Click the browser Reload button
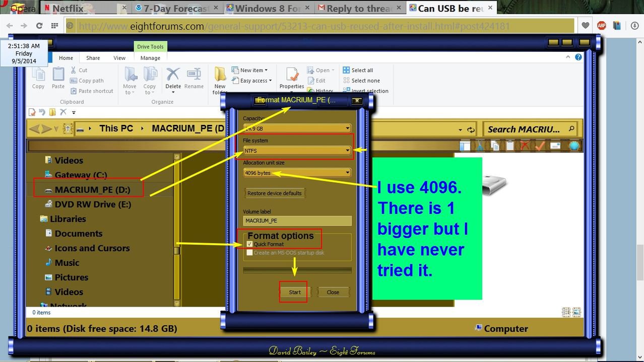The height and width of the screenshot is (362, 644). click(39, 26)
